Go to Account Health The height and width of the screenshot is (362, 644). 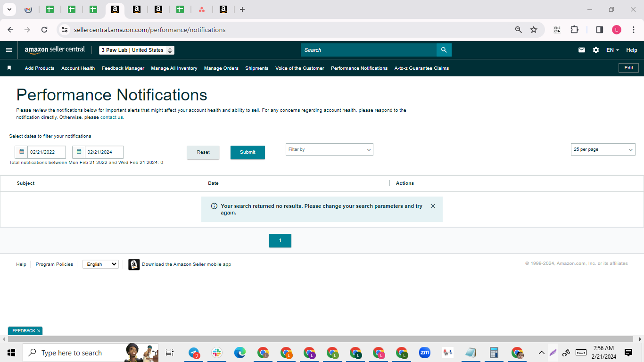click(78, 68)
